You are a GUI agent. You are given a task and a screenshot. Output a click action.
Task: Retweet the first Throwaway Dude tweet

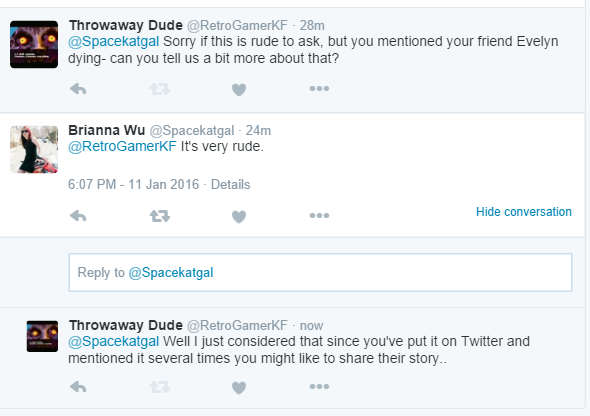tap(160, 89)
